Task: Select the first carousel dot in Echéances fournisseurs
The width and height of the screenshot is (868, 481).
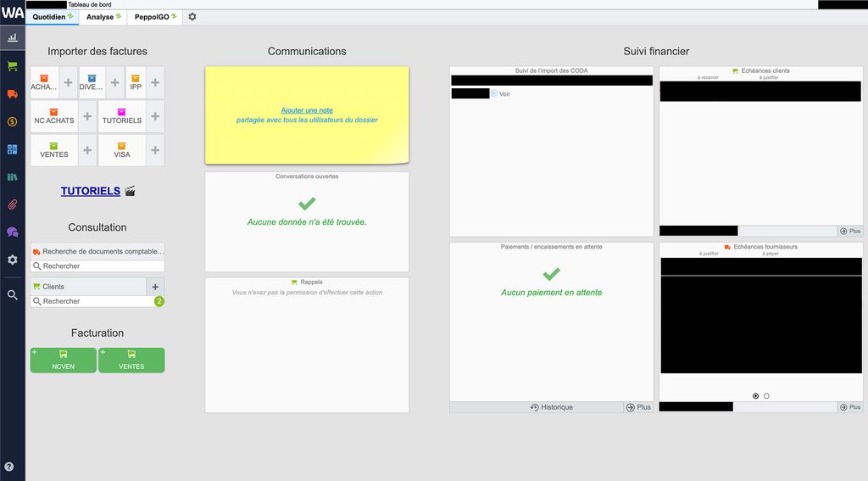Action: 755,395
